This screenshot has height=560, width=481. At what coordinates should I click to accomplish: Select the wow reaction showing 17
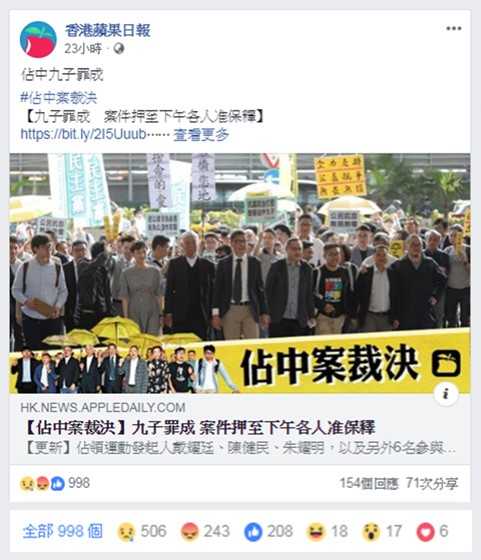pos(382,531)
